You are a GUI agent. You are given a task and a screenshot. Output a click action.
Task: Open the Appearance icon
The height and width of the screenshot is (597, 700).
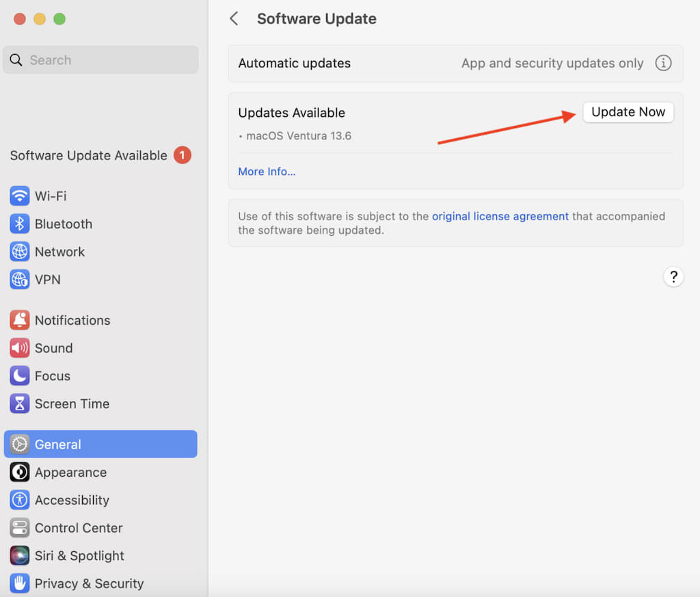pyautogui.click(x=20, y=472)
